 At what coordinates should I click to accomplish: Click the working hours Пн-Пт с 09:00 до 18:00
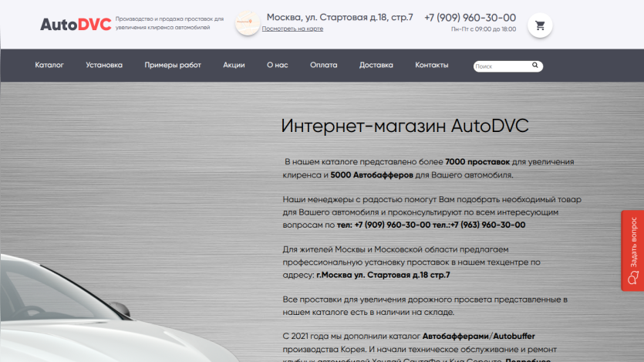tap(484, 29)
